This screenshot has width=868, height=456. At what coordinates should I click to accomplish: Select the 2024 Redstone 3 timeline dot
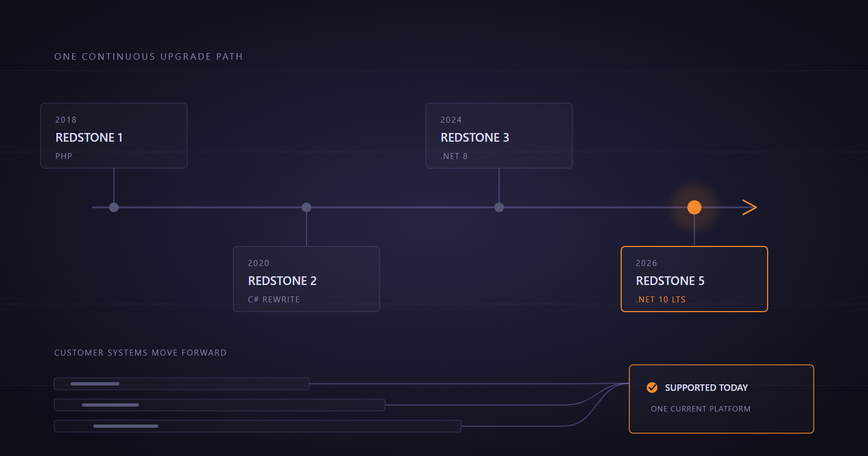[x=499, y=207]
